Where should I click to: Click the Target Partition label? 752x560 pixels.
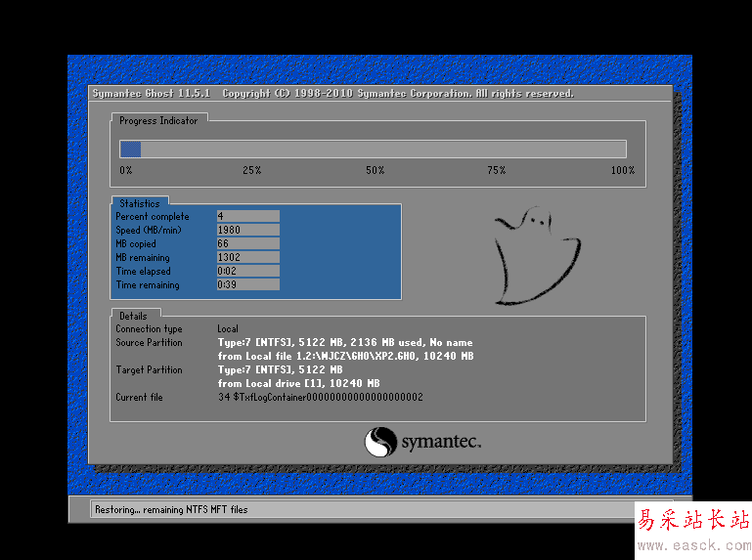(x=149, y=369)
